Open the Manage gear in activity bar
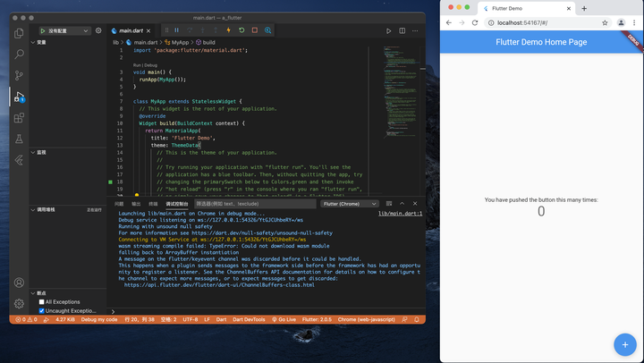The image size is (644, 363). pyautogui.click(x=19, y=303)
